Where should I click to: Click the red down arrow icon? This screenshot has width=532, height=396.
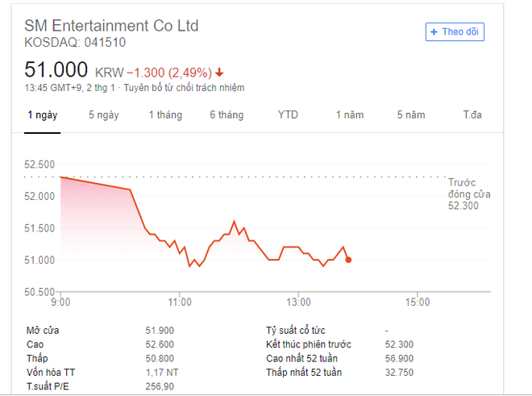point(219,72)
